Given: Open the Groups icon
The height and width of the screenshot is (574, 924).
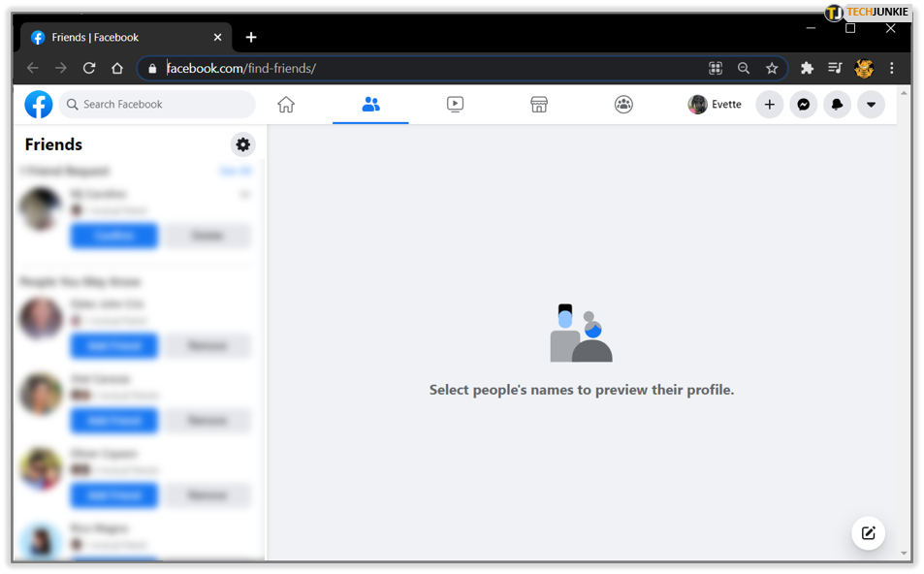Looking at the screenshot, I should point(622,104).
